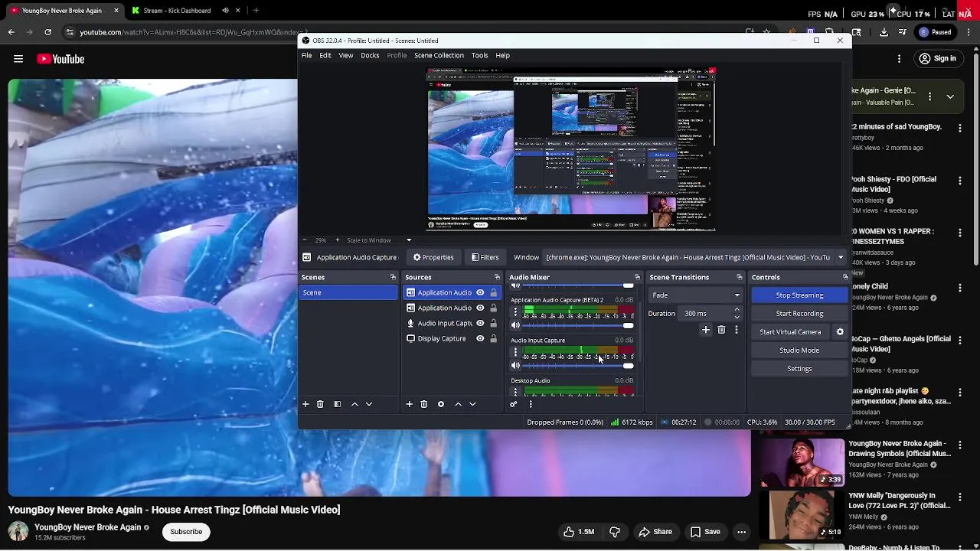Open YouTube header three-dot settings menu
980x551 pixels.
pos(900,59)
